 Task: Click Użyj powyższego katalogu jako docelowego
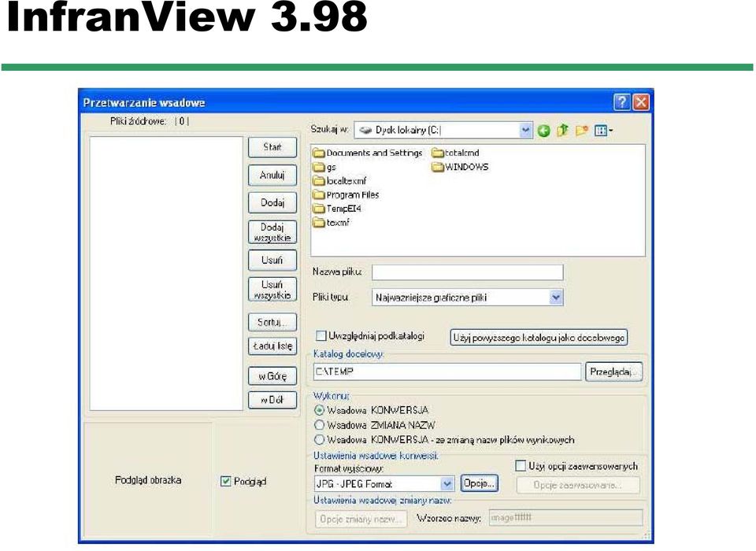tap(539, 338)
